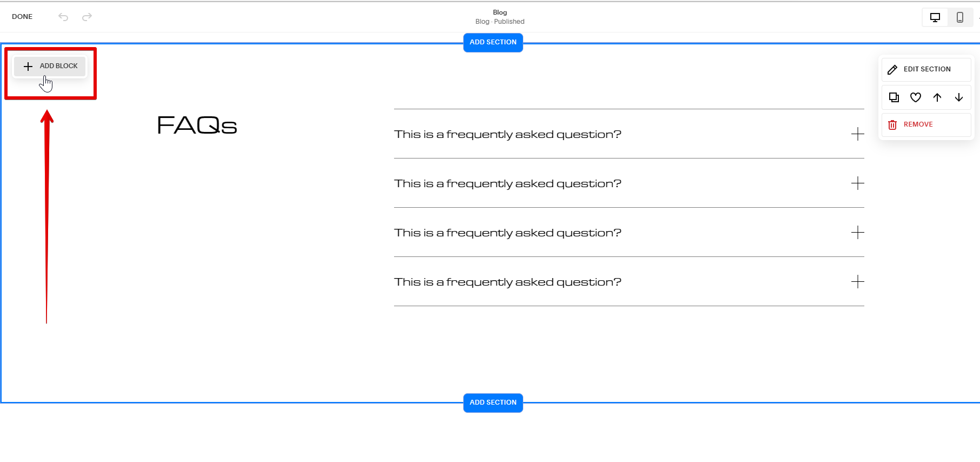Viewport: 980px width, 462px height.
Task: Expand the fourth FAQ plus icon
Action: tap(857, 282)
